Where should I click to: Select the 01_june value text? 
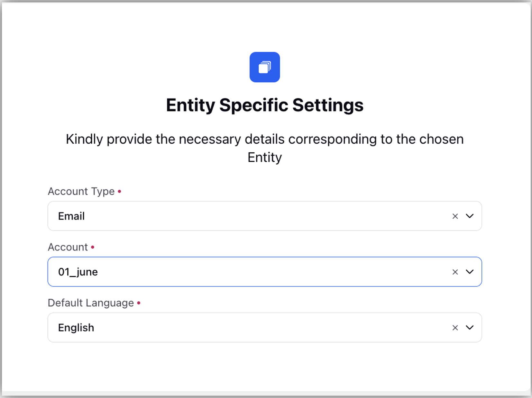pyautogui.click(x=78, y=272)
